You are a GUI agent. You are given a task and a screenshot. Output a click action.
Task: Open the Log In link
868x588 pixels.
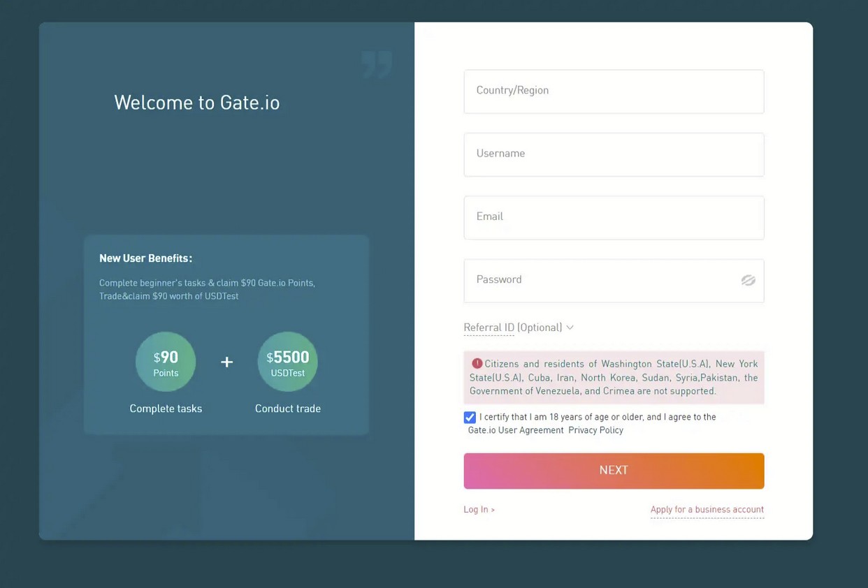click(479, 510)
